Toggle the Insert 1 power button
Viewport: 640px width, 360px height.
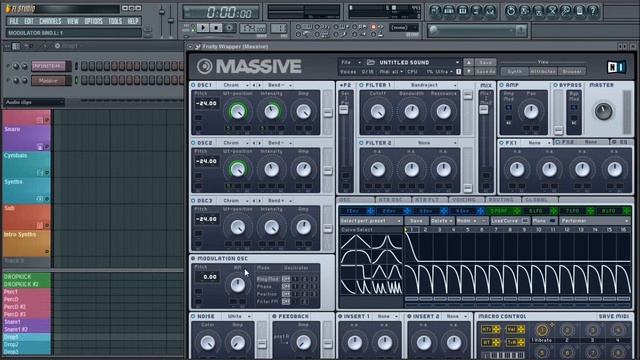click(340, 316)
